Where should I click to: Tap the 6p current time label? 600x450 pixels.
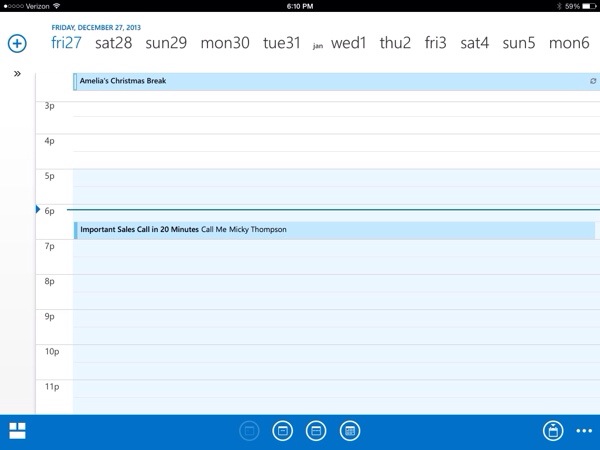(49, 211)
